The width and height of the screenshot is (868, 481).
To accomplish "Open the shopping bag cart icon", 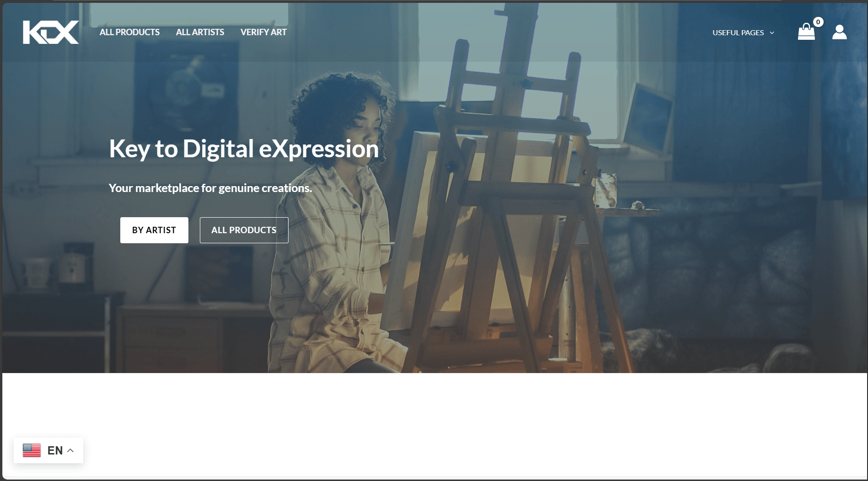I will point(806,32).
